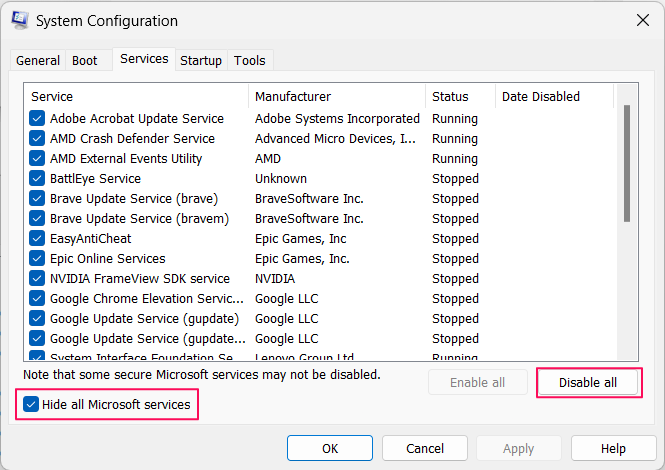
Task: Click the OK button
Action: click(x=330, y=449)
